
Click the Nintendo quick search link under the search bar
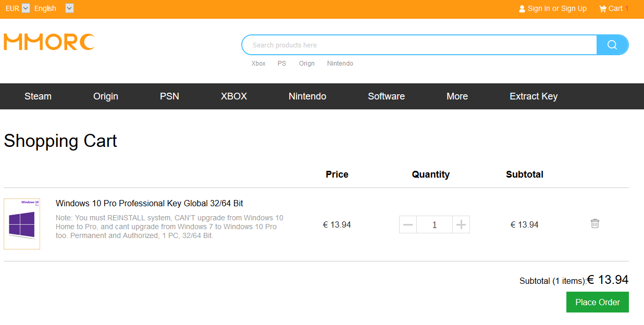click(x=340, y=64)
